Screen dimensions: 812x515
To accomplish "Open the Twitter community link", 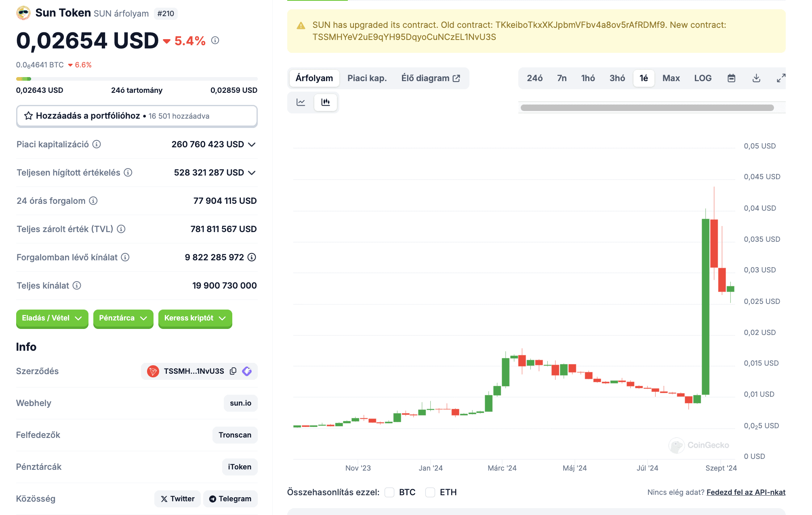I will click(x=177, y=499).
